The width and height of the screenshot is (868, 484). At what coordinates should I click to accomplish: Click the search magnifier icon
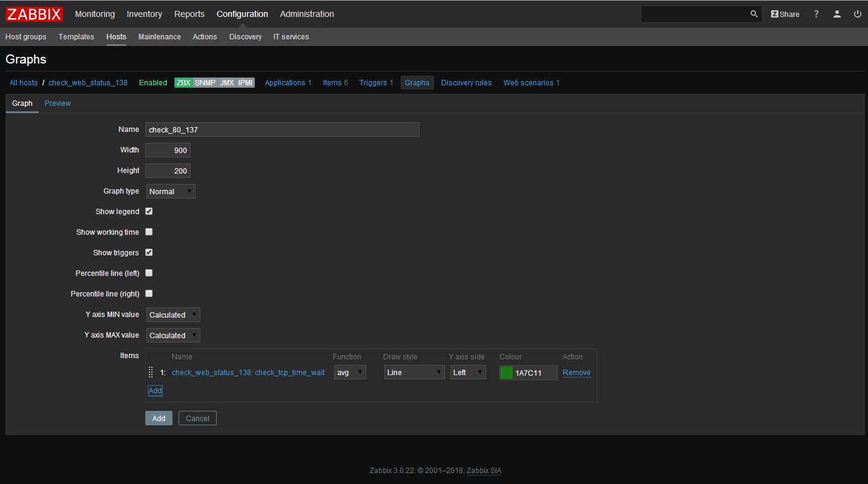[x=754, y=14]
